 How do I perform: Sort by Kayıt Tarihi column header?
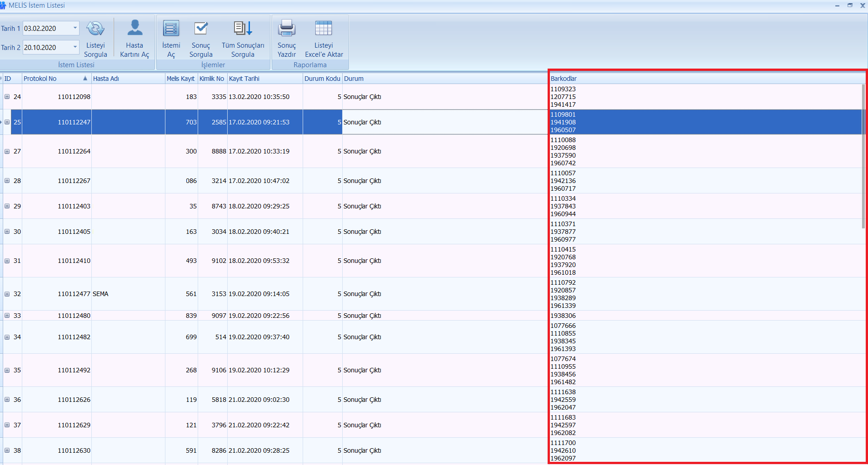(x=264, y=79)
